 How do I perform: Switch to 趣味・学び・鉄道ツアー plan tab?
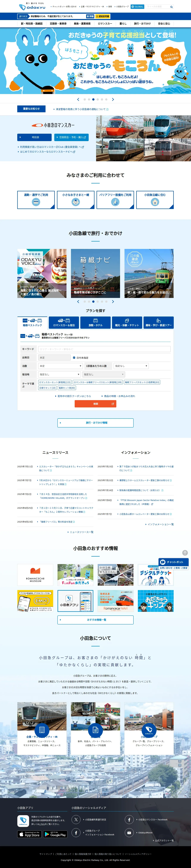click(159, 322)
